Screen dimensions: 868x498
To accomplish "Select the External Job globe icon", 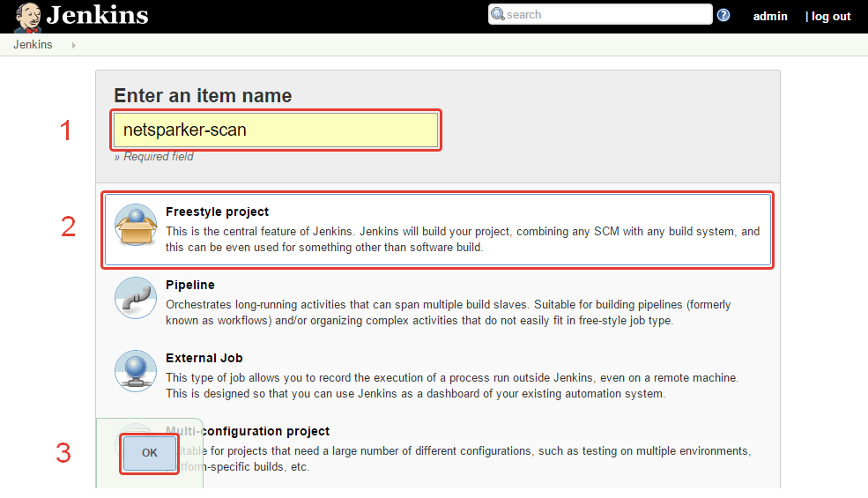I will coord(136,370).
